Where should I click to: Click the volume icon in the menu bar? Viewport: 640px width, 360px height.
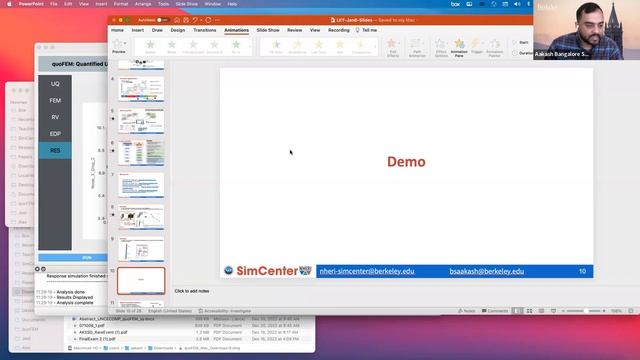point(517,4)
